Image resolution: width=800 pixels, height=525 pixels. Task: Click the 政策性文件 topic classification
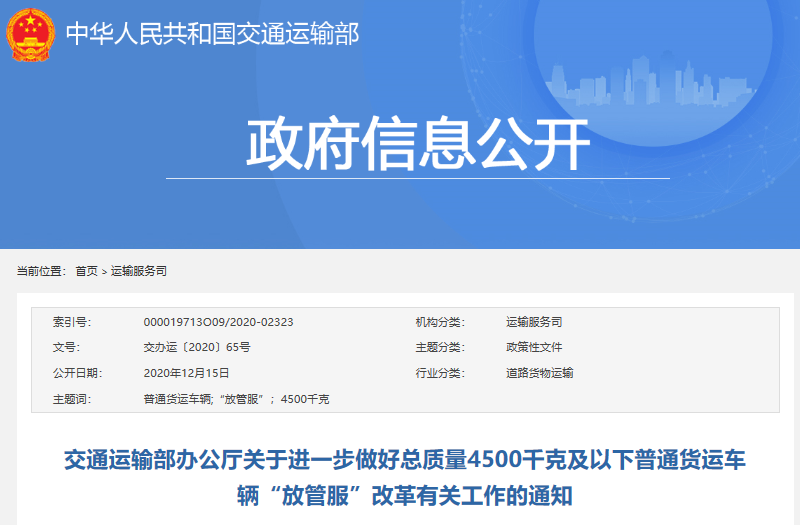(534, 348)
